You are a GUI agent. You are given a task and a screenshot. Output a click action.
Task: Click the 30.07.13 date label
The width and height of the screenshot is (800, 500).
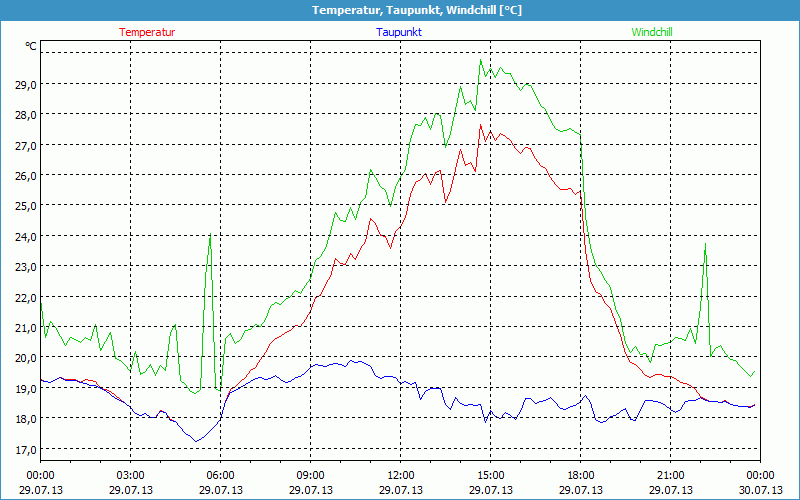[x=761, y=490]
